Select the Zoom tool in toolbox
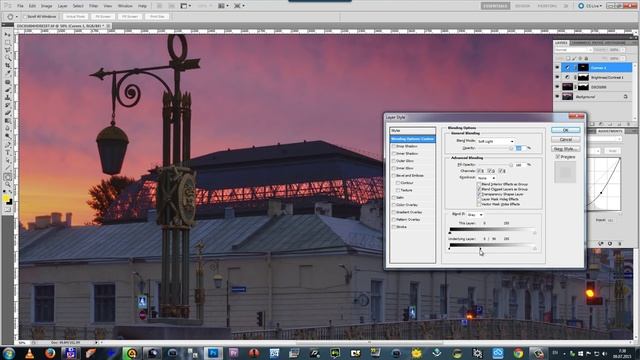Image resolution: width=640 pixels, height=360 pixels. (7, 185)
